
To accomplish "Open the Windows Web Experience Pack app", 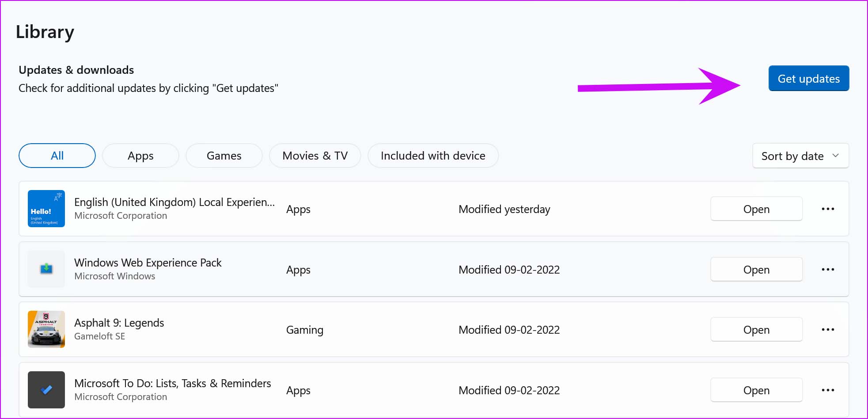I will pyautogui.click(x=756, y=269).
